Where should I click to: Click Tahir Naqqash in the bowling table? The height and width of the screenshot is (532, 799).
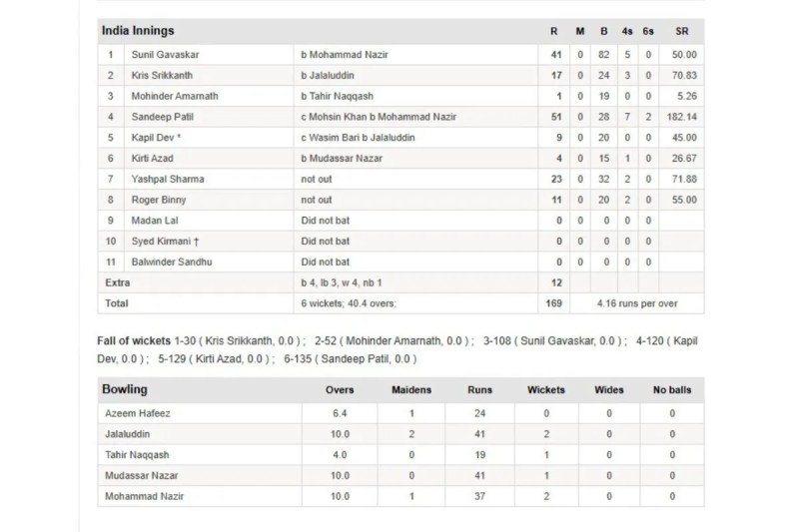pos(133,453)
